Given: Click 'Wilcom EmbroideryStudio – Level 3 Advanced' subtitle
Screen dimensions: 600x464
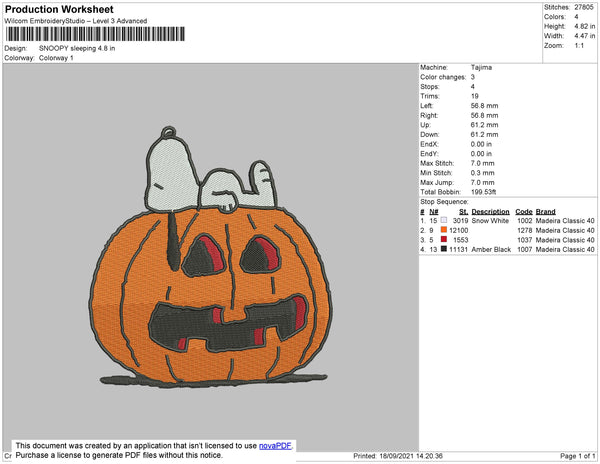Looking at the screenshot, I should 76,21.
